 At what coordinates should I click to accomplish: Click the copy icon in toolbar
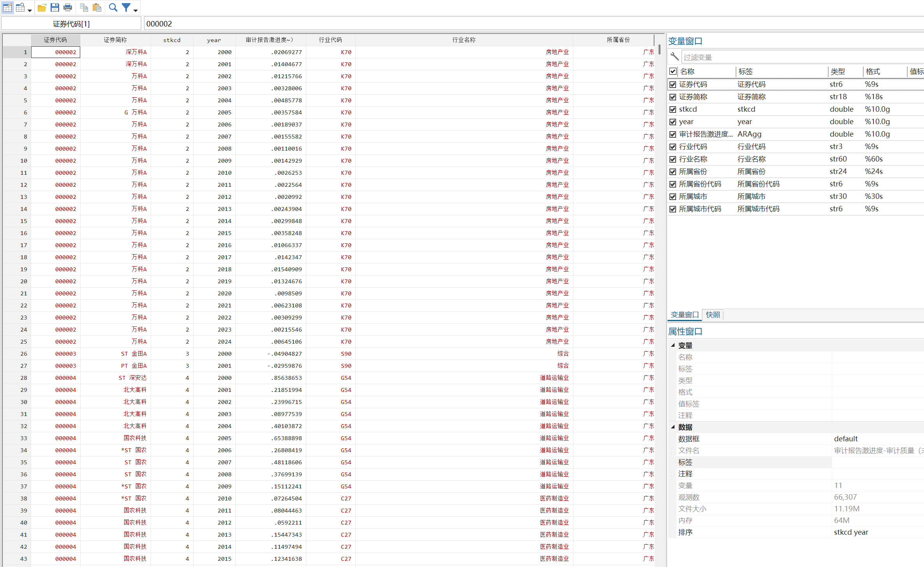point(84,7)
